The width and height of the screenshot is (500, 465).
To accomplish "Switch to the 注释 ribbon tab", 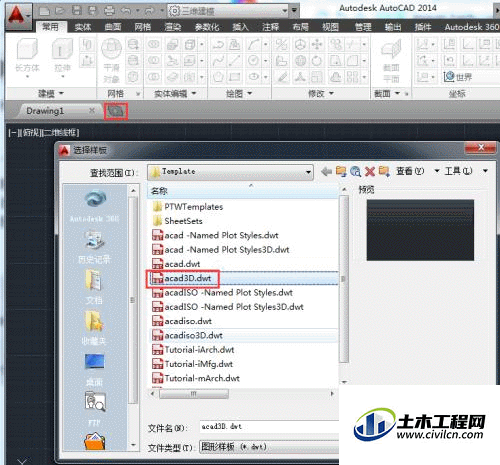I will [270, 27].
